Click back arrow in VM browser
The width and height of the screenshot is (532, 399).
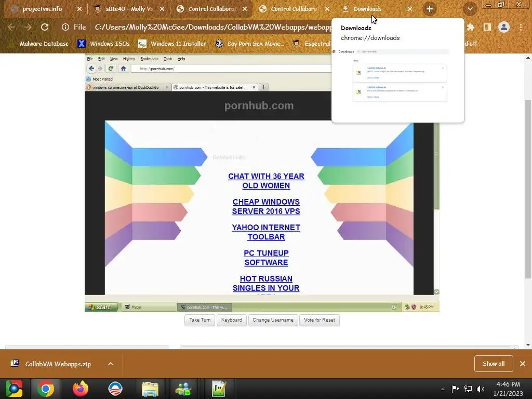[x=91, y=69]
